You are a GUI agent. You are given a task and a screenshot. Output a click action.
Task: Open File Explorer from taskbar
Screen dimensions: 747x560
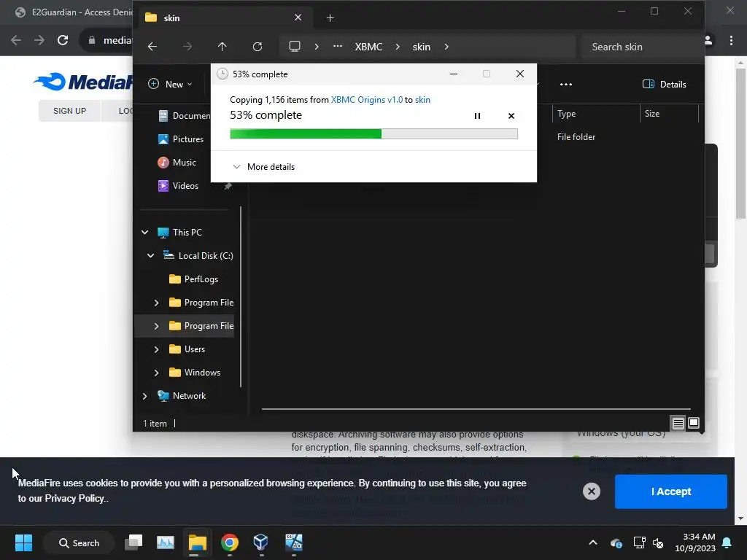[x=197, y=542]
